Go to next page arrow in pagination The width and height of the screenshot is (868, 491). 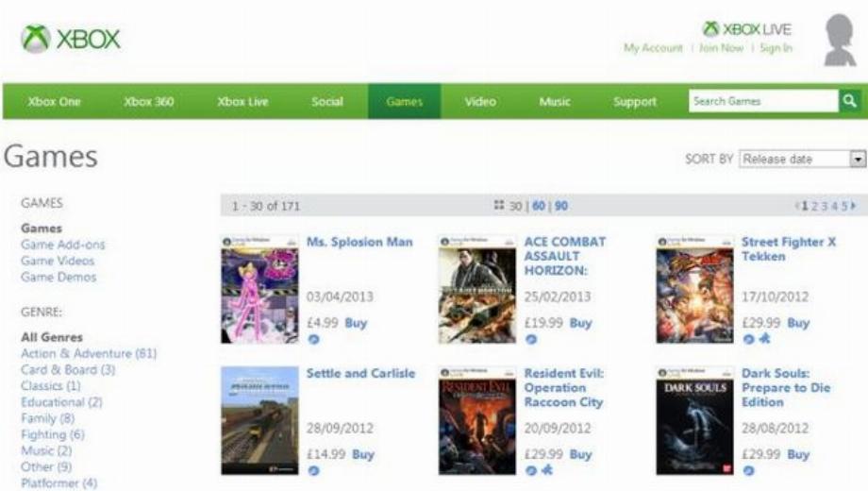coord(854,206)
